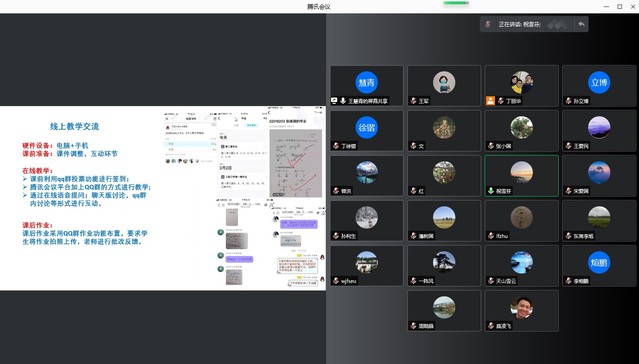Click the small speaker avatar in the speaking banner
639x364 pixels.
pyautogui.click(x=488, y=24)
